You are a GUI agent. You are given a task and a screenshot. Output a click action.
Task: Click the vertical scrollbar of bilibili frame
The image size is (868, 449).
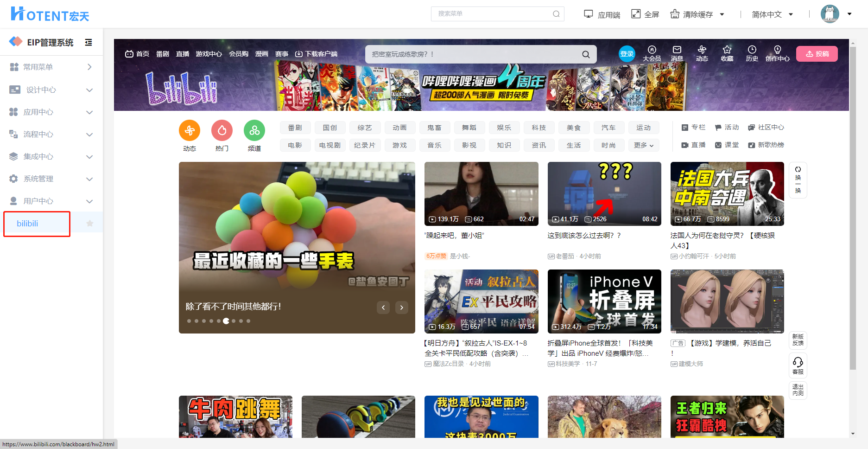pos(853,208)
